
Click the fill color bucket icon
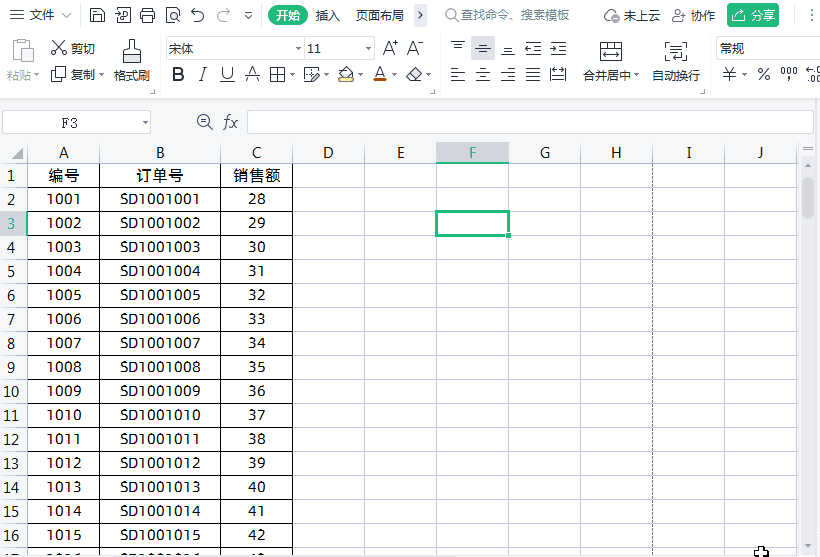(346, 75)
